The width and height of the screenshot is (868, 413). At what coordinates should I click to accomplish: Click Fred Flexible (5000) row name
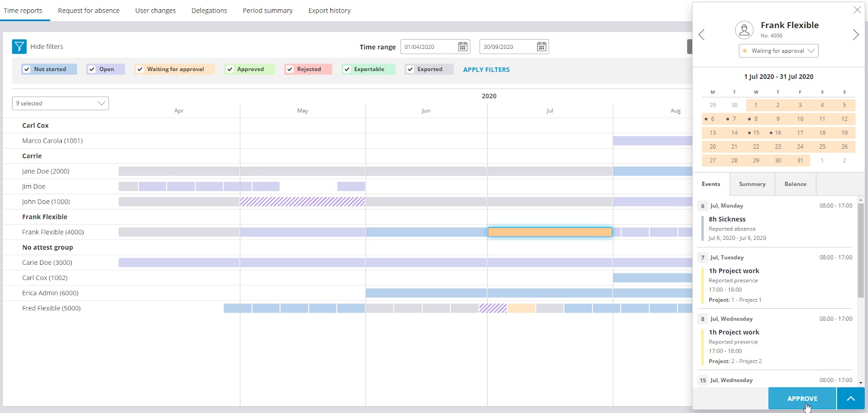[x=52, y=308]
